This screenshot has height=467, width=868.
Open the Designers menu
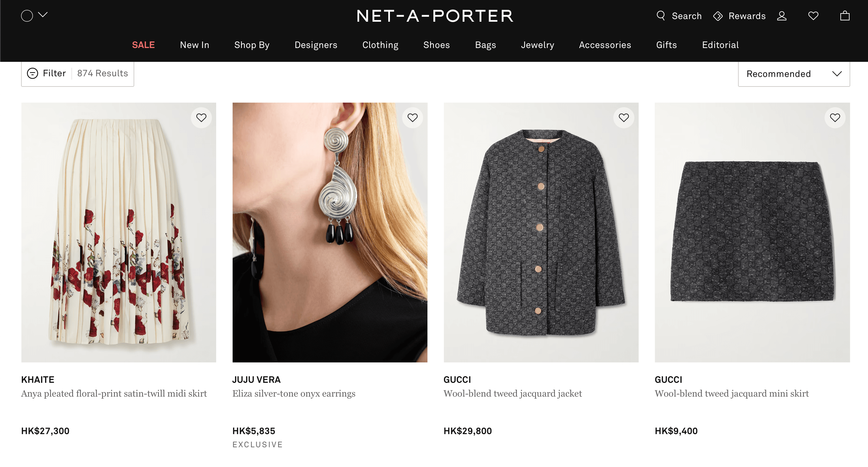316,45
